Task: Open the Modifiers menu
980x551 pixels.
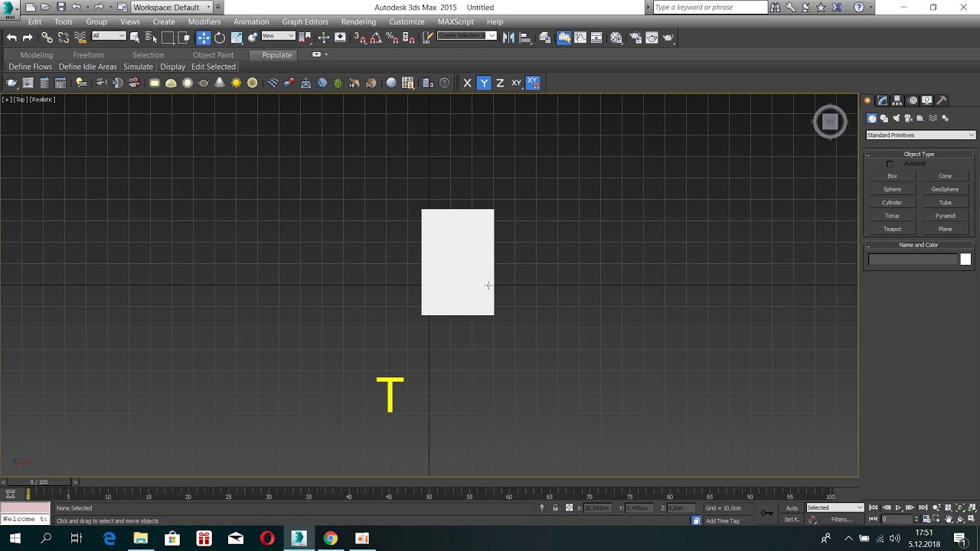Action: [x=204, y=21]
